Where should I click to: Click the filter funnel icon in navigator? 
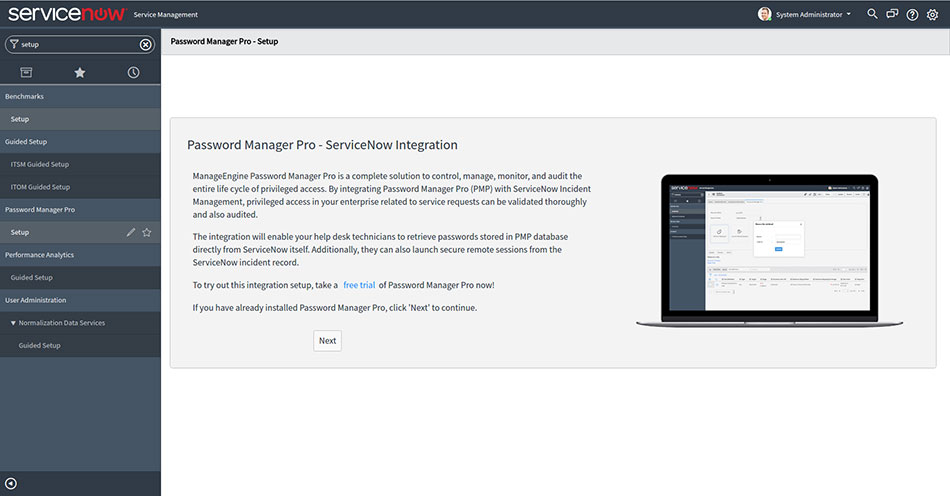tap(14, 44)
